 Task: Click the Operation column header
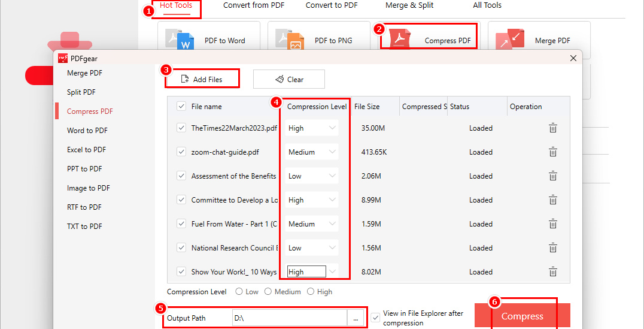pyautogui.click(x=525, y=107)
